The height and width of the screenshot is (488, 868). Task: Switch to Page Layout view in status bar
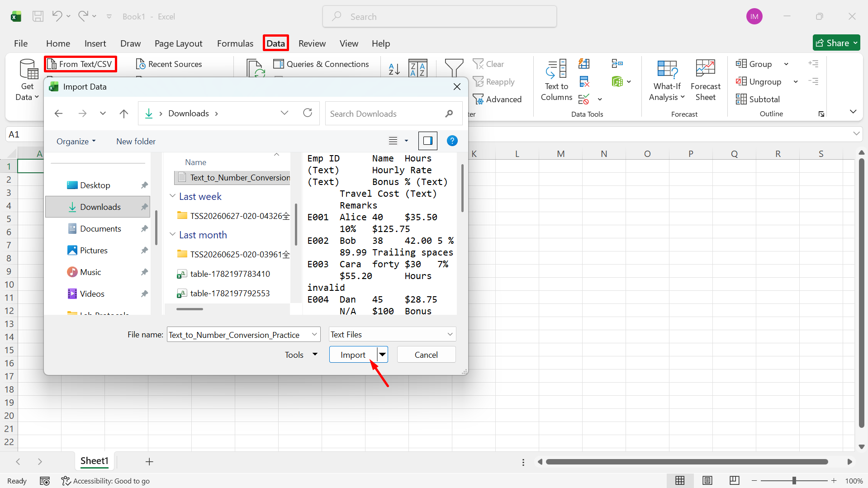point(707,480)
